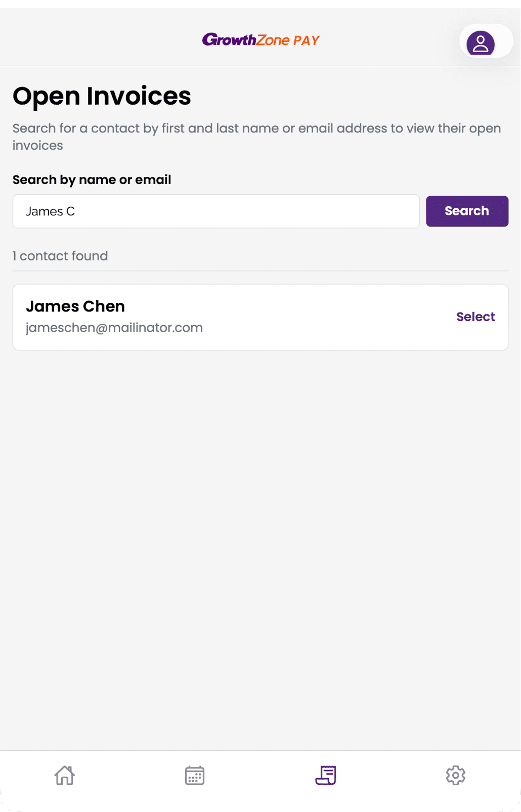This screenshot has height=812, width=521.
Task: Open settings via the gear icon
Action: tap(455, 775)
